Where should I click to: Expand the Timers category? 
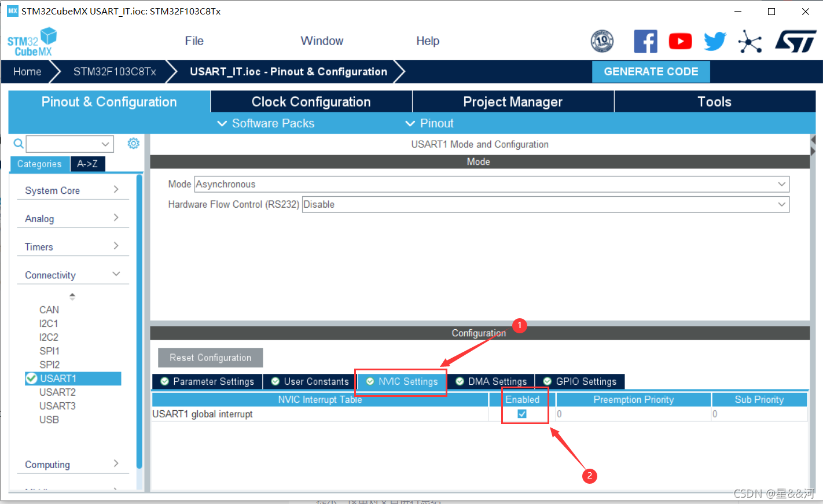point(73,247)
